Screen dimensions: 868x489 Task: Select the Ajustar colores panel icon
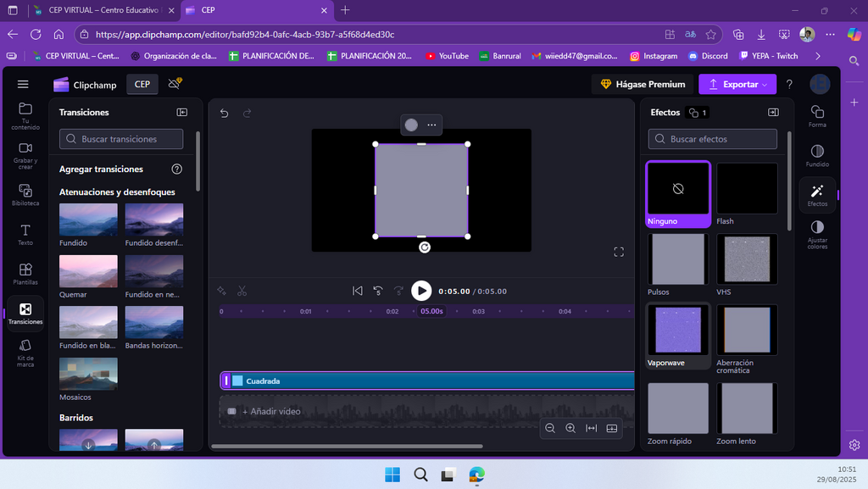coord(817,235)
